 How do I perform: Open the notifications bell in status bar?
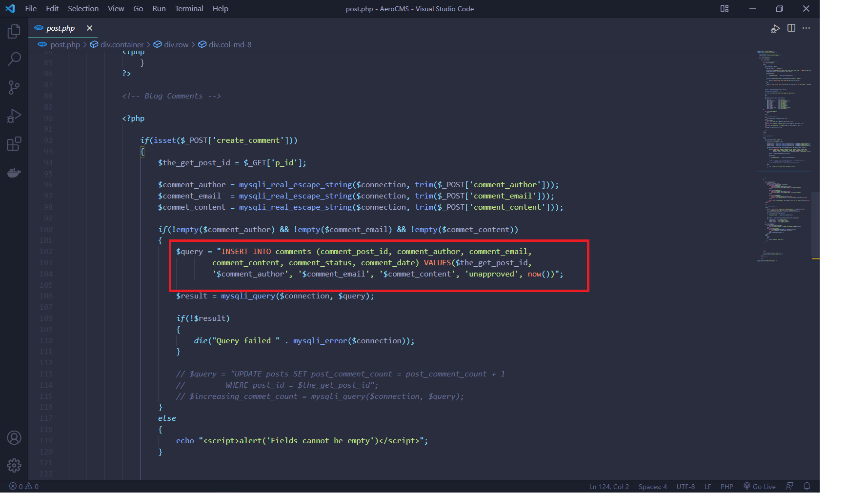[x=807, y=486]
